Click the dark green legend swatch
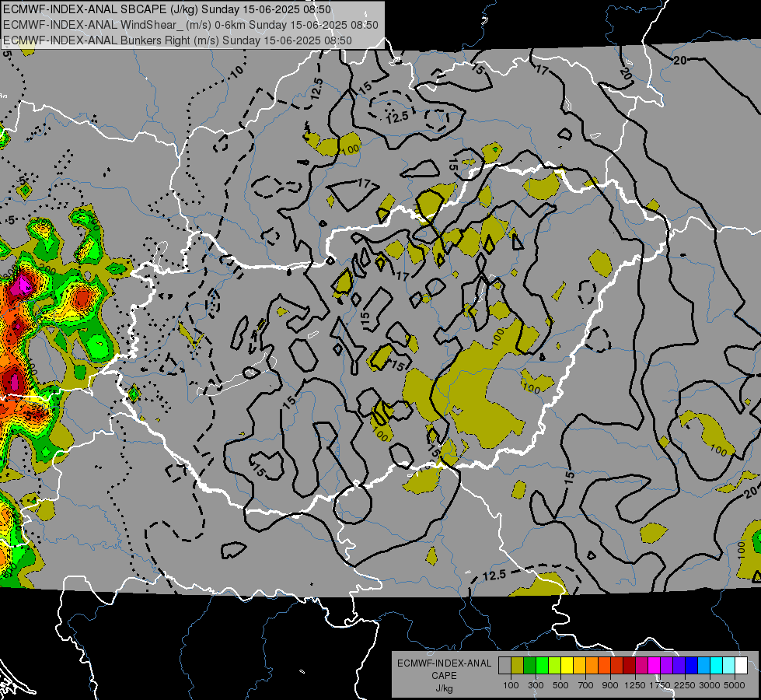This screenshot has height=700, width=761. [x=529, y=665]
